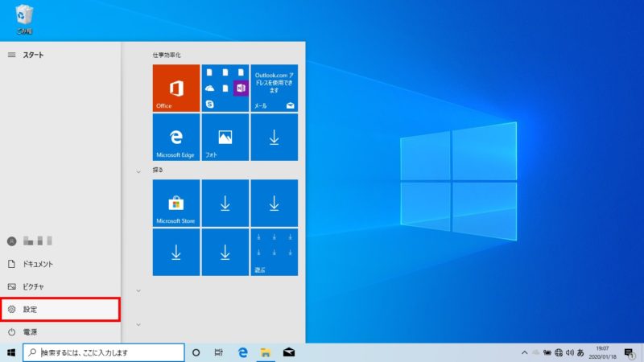The image size is (644, 362).
Task: Click the user account avatar icon
Action: [12, 241]
